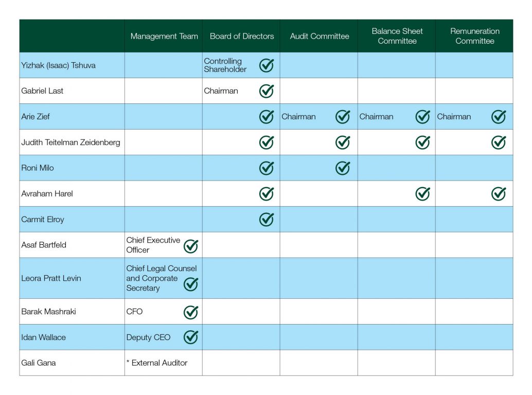This screenshot has width=532, height=395.
Task: Click Judith Teitelman Zeidenberg's Remuneration Committee checkmark
Action: (x=499, y=142)
